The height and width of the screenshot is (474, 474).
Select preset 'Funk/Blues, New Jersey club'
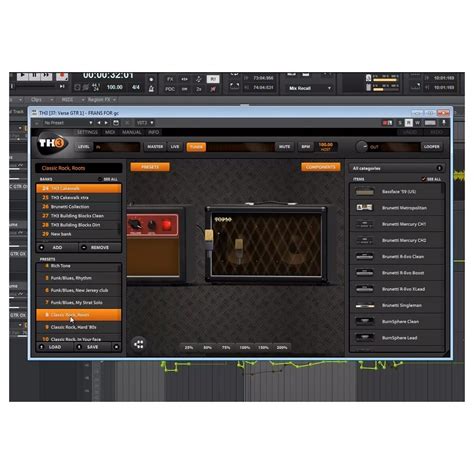[79, 290]
